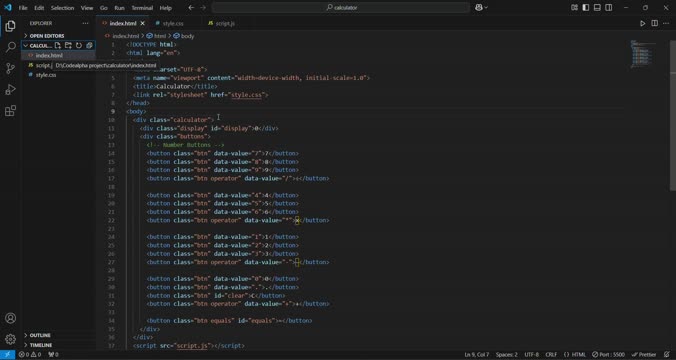Open the Help menu
Viewport: 676px width, 360px height.
coord(166,8)
